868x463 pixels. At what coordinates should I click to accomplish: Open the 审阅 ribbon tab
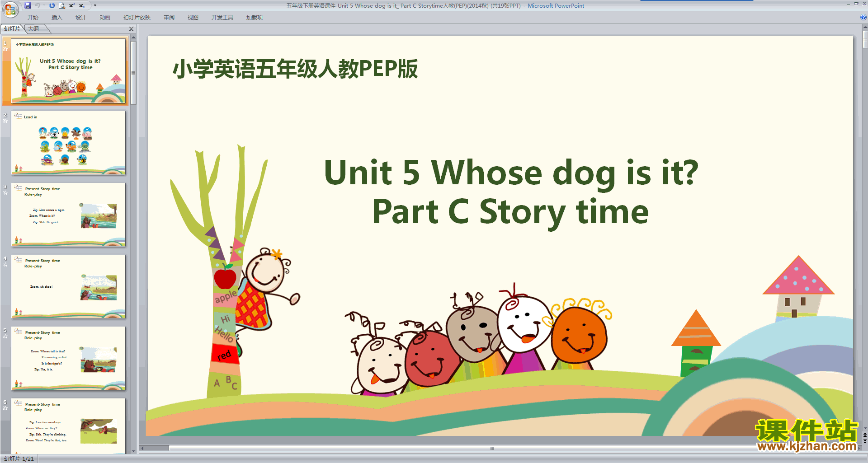(169, 18)
